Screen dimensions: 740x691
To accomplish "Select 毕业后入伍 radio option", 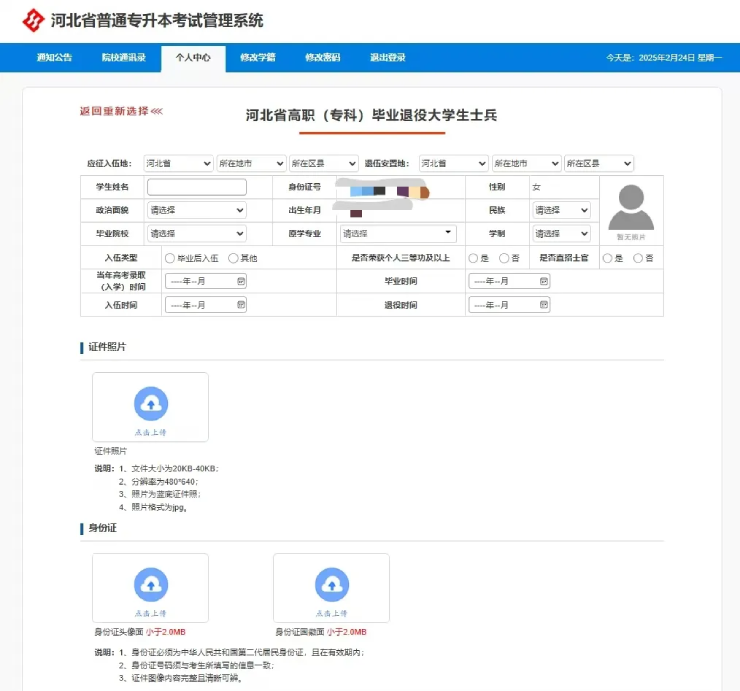I will click(171, 258).
